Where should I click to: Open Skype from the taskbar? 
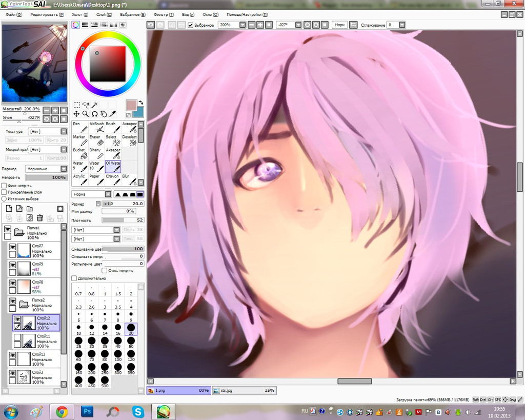138,411
